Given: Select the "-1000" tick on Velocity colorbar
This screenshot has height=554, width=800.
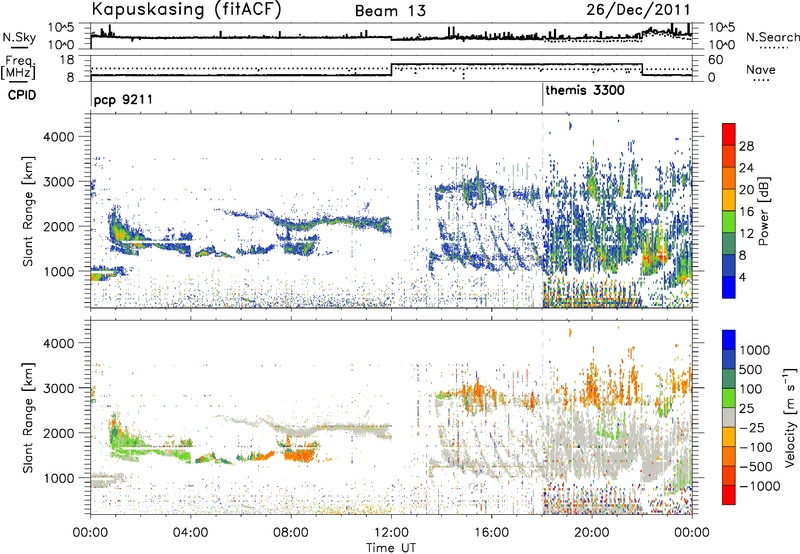Looking at the screenshot, I should tap(759, 486).
